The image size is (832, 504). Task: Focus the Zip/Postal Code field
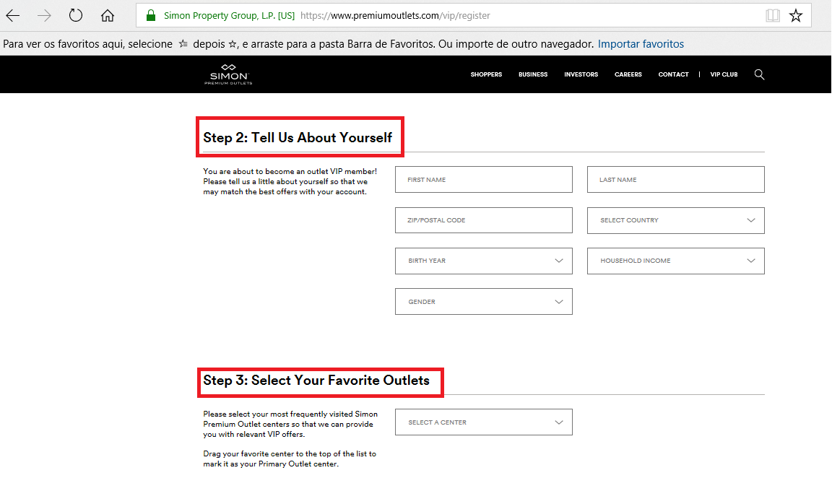pyautogui.click(x=483, y=220)
